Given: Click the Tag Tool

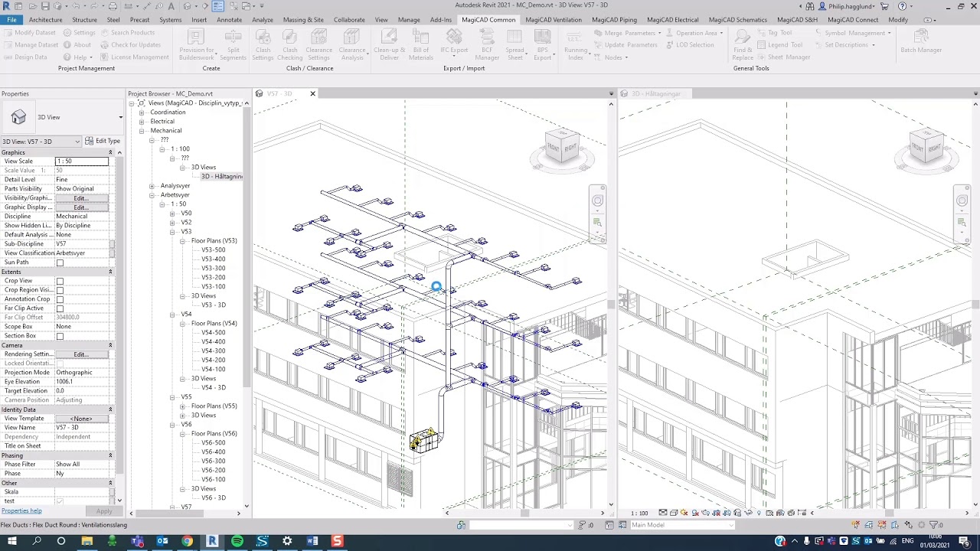Looking at the screenshot, I should [x=775, y=33].
